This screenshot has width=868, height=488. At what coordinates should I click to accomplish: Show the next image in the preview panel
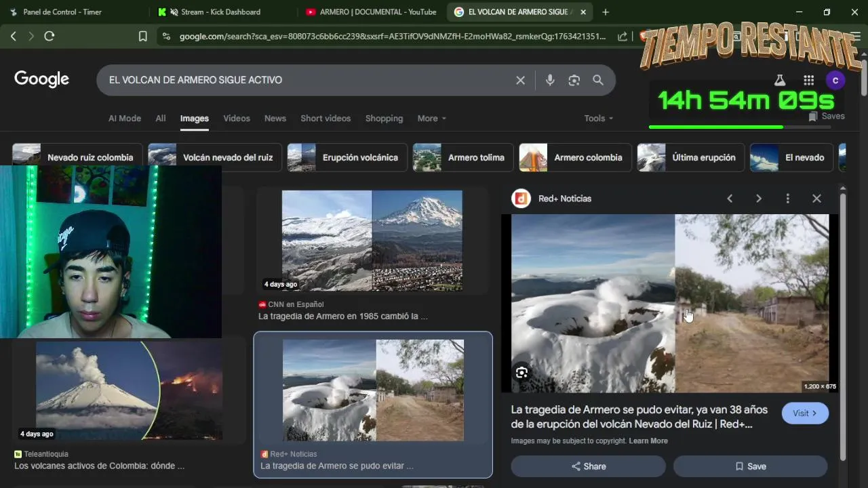(x=759, y=199)
